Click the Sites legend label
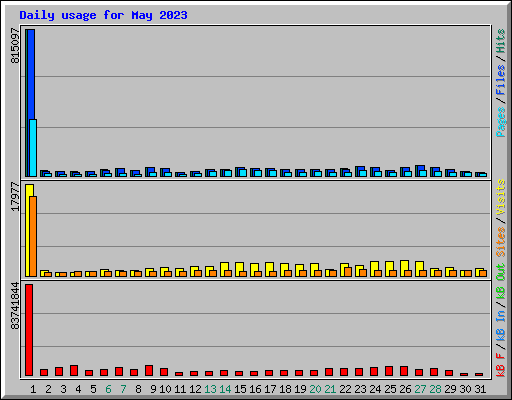 501,242
